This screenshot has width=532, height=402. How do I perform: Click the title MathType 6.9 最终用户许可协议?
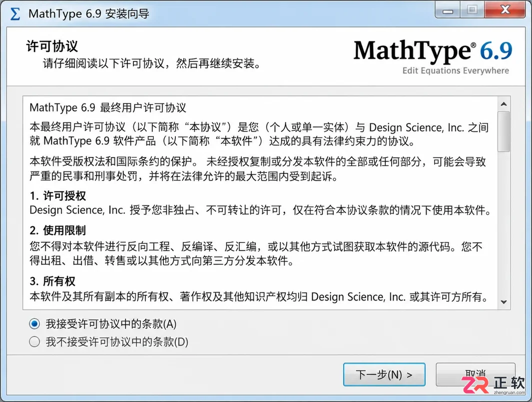pos(108,107)
